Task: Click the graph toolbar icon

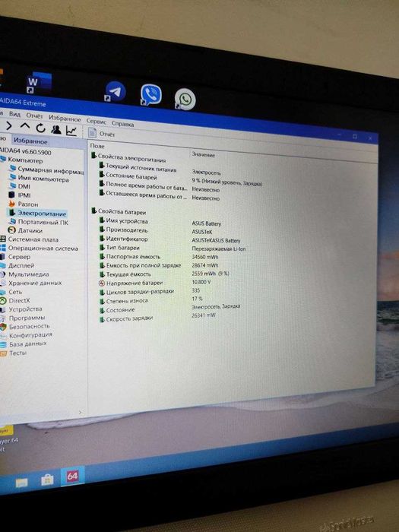Action: [x=71, y=131]
